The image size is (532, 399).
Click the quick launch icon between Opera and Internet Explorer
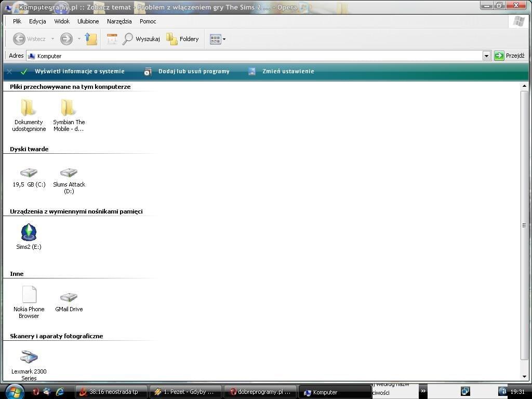[47, 392]
